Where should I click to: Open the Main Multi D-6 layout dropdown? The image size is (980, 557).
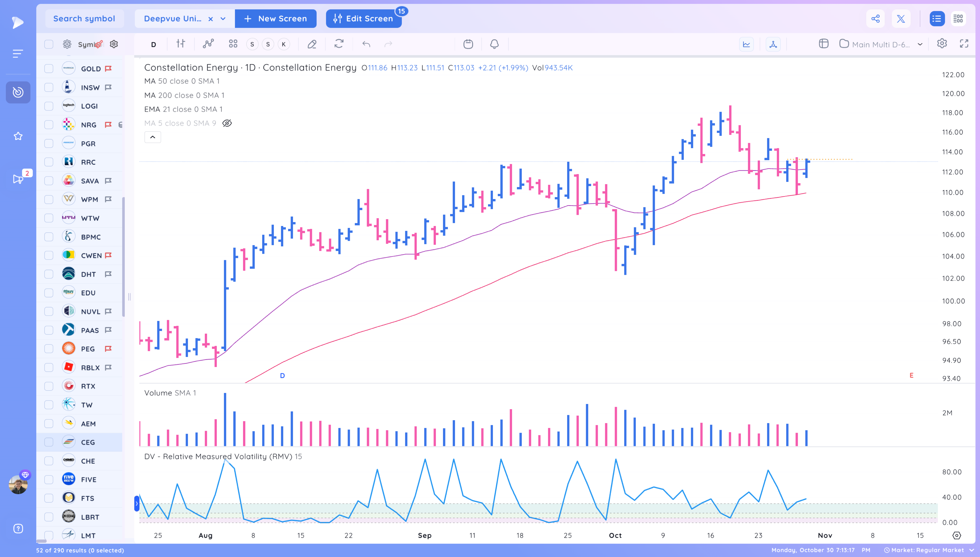[920, 44]
